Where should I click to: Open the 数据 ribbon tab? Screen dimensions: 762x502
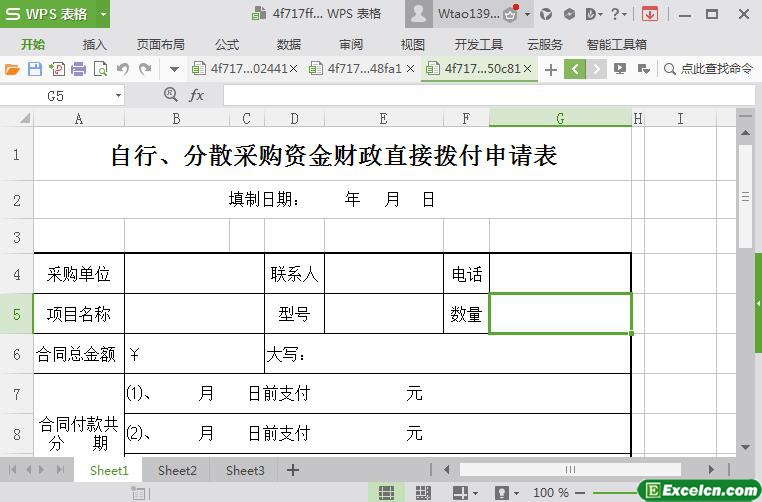(289, 45)
